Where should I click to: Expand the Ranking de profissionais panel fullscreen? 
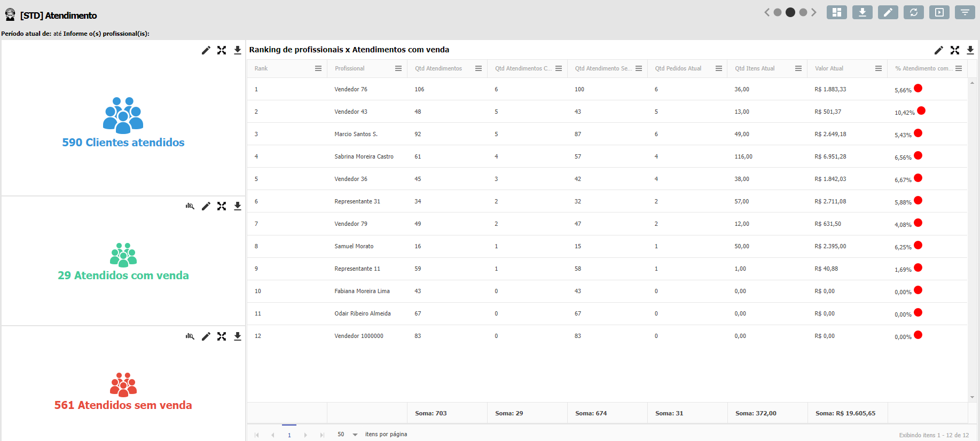954,50
